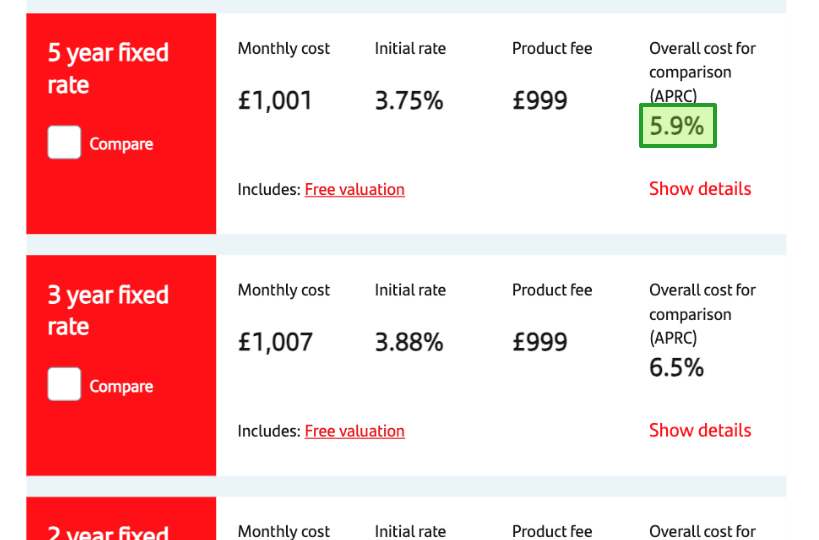
Task: Click the 3.88% initial rate value
Action: coord(409,343)
